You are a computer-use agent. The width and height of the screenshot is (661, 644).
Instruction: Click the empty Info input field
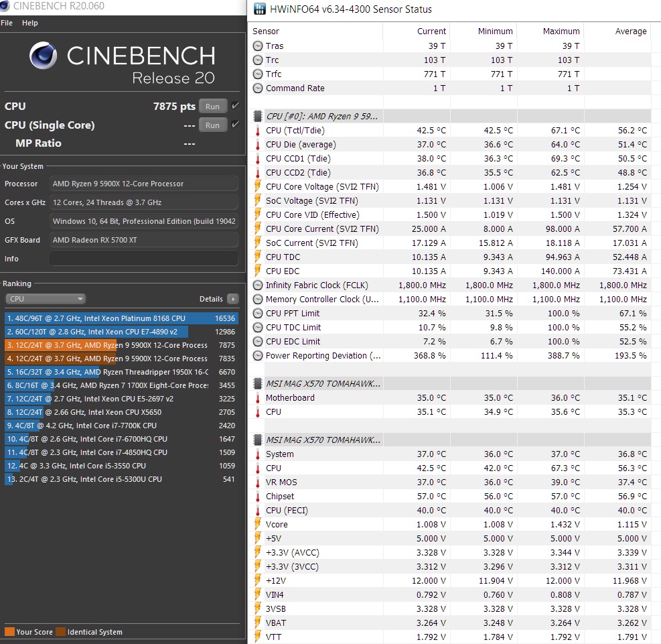click(144, 259)
